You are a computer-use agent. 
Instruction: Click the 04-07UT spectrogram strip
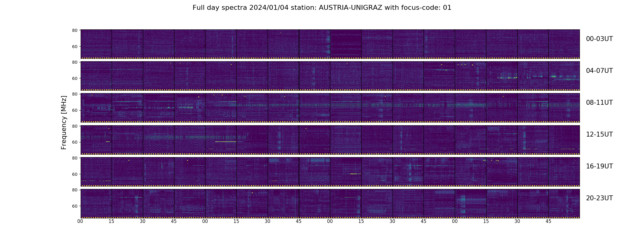330,76
